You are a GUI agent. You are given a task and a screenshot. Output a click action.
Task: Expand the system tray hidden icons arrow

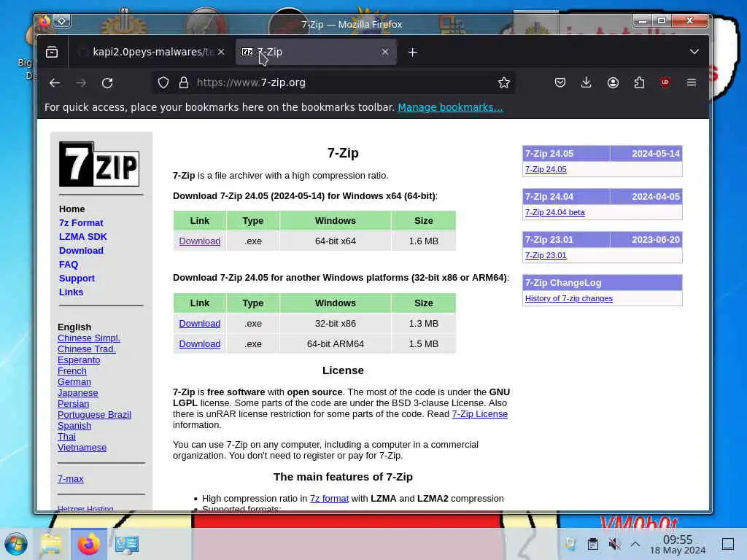(x=635, y=544)
